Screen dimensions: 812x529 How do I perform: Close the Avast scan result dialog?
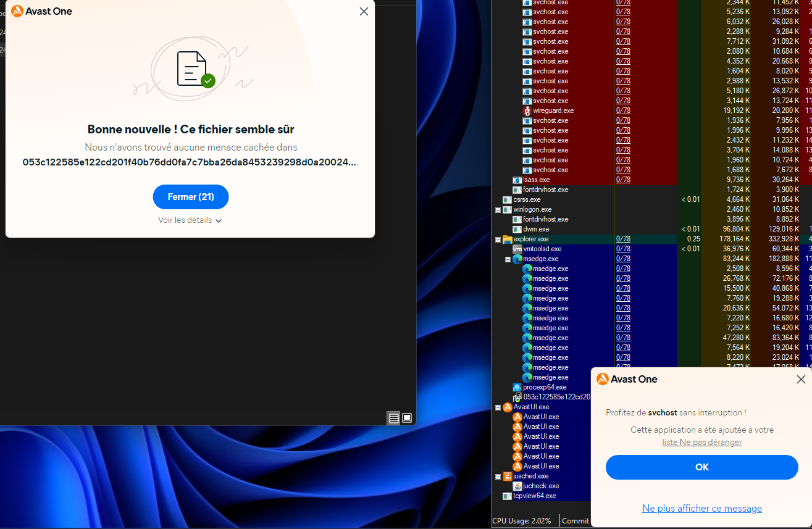[x=364, y=11]
